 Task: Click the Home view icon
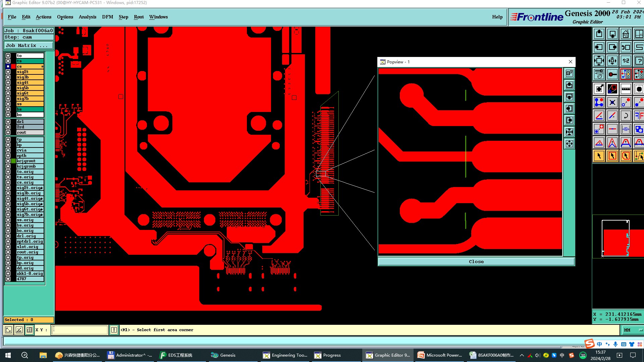[x=626, y=34]
